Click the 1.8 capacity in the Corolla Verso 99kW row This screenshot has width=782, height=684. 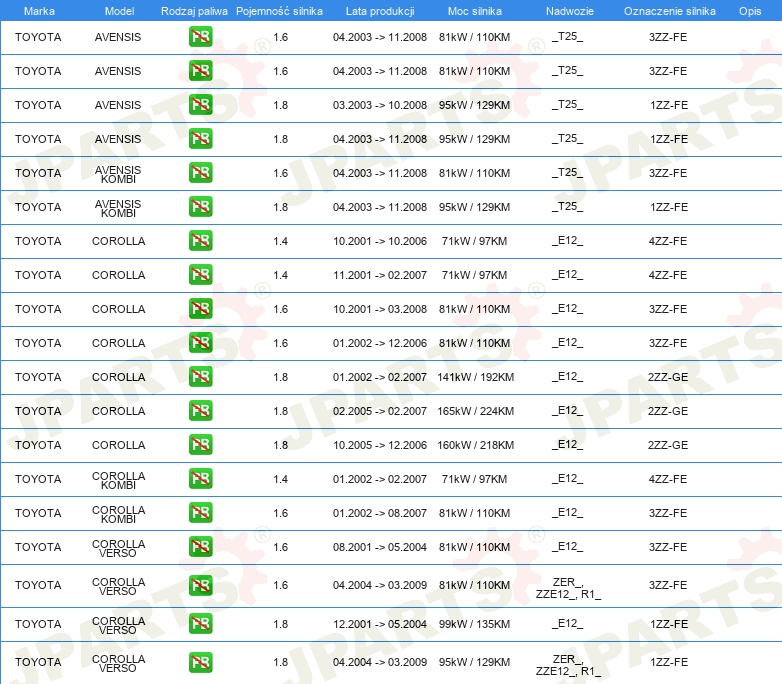coord(280,624)
